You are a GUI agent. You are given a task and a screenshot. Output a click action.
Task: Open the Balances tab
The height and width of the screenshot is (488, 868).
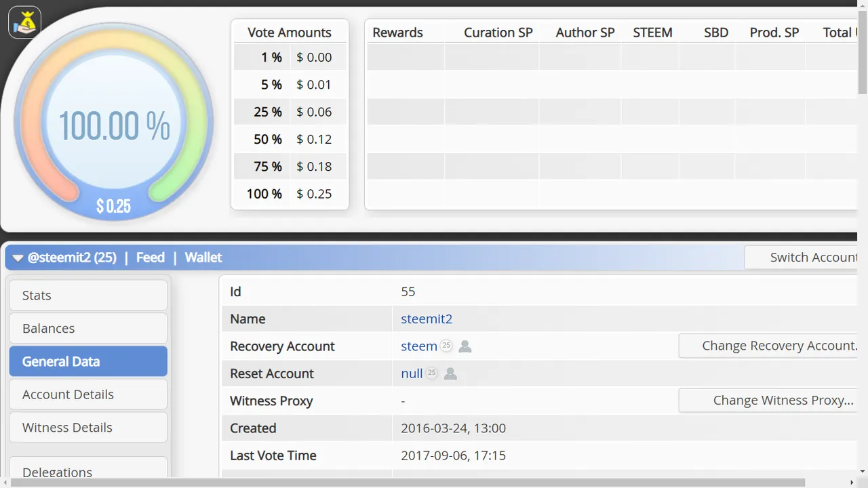pyautogui.click(x=88, y=329)
